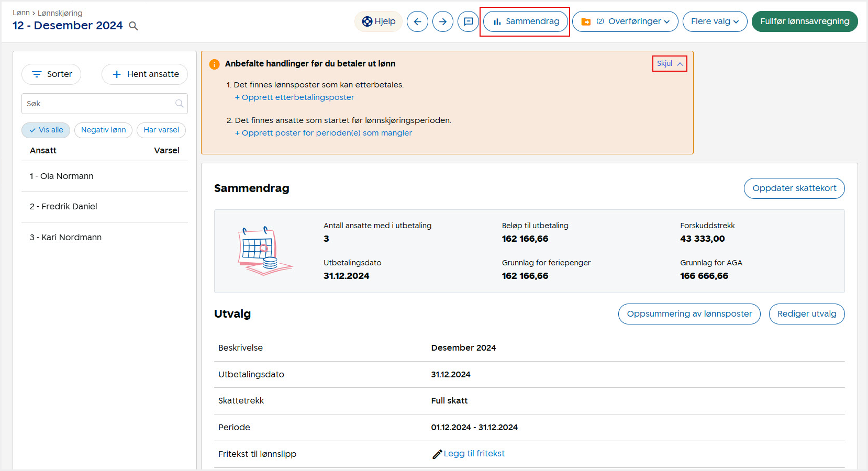Click the Søk employee search field
The height and width of the screenshot is (471, 868).
[99, 104]
